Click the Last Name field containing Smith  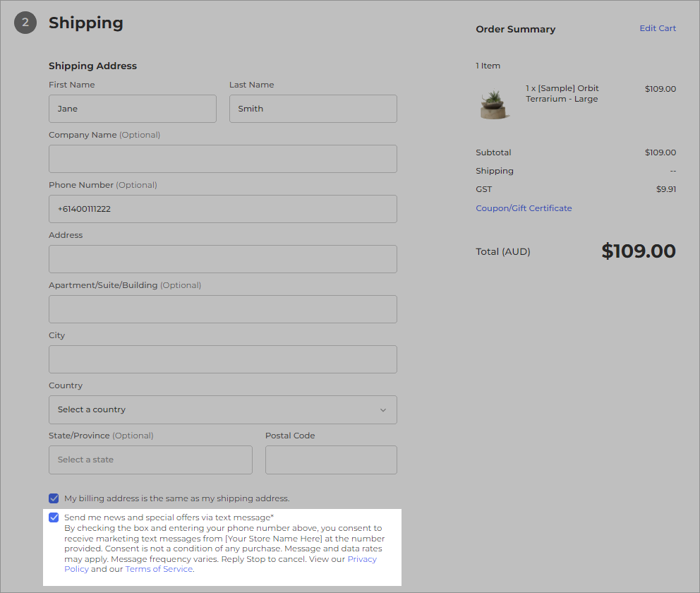(313, 109)
